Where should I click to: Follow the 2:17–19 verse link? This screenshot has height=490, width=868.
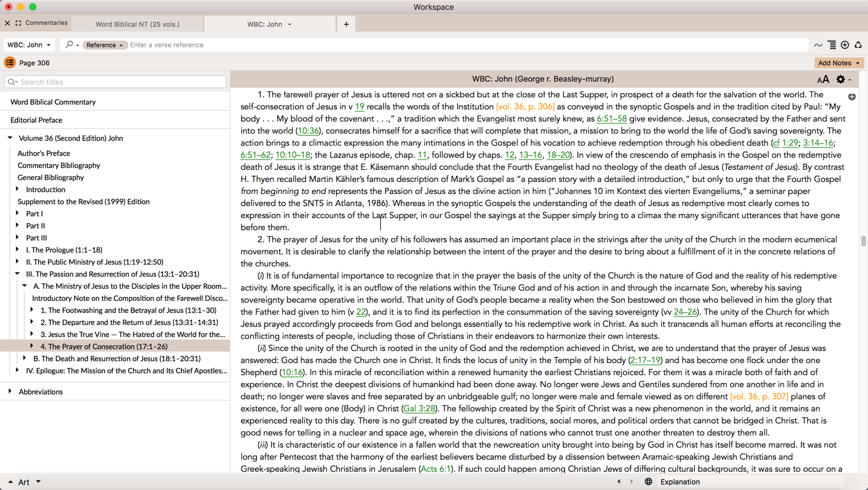coord(645,361)
